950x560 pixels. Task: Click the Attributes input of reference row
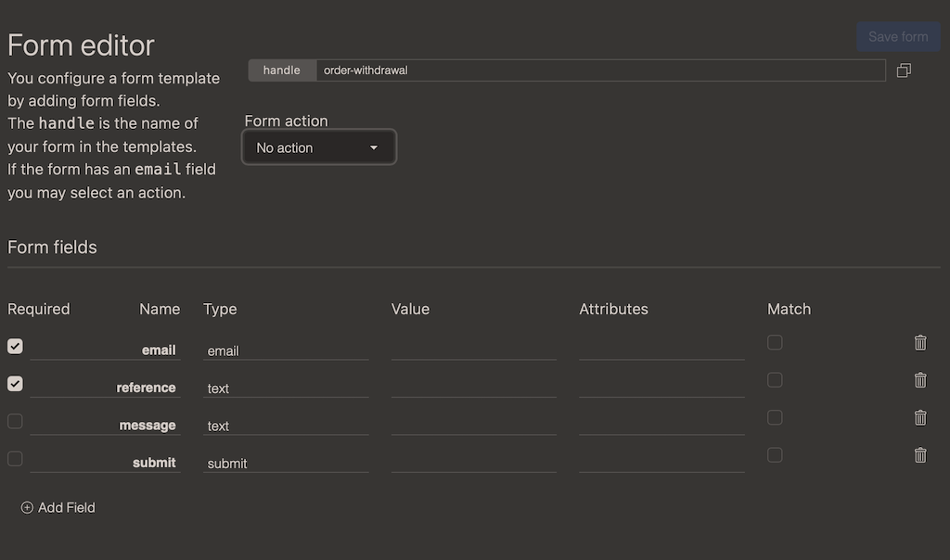(x=661, y=388)
